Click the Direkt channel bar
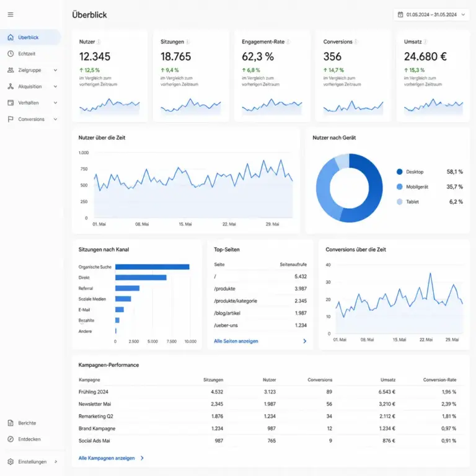 click(141, 278)
